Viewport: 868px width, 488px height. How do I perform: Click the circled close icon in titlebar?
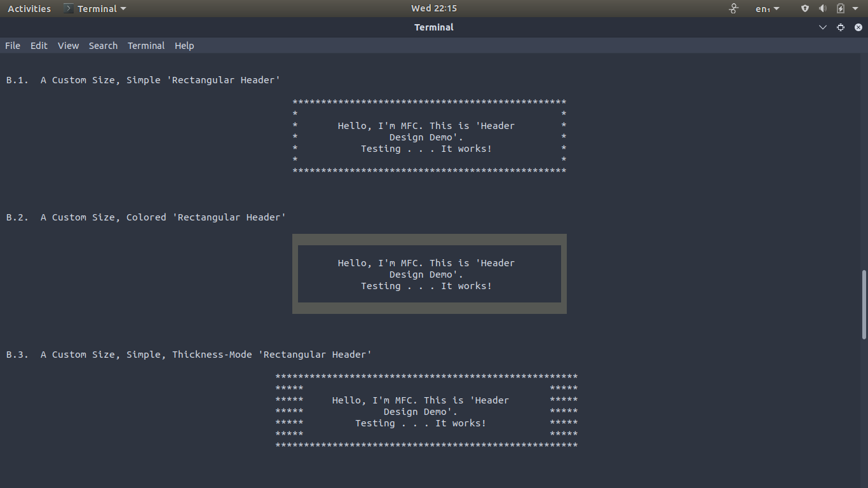858,27
